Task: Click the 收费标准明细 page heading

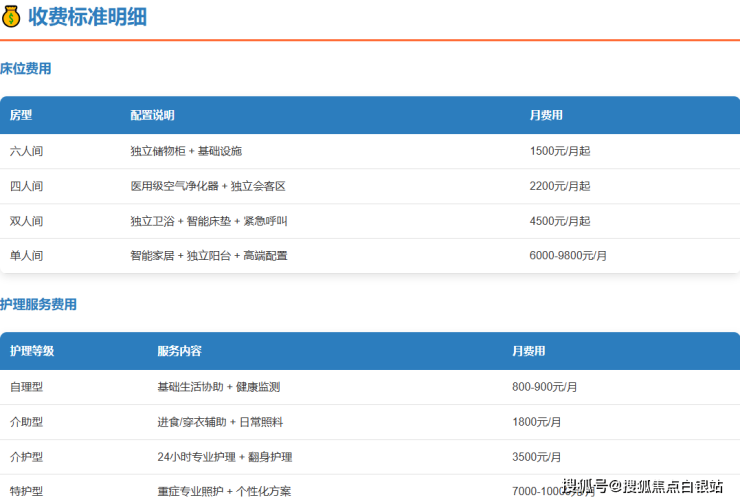Action: click(x=90, y=16)
